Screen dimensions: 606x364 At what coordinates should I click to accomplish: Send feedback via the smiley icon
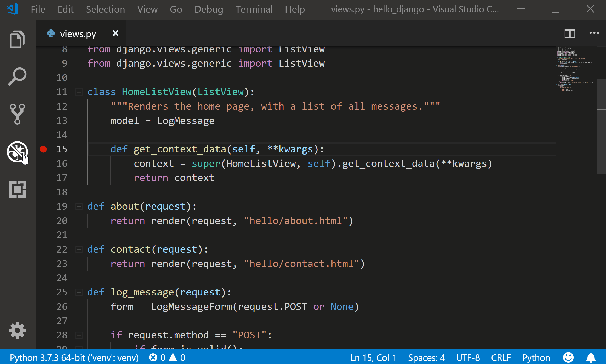pyautogui.click(x=568, y=357)
